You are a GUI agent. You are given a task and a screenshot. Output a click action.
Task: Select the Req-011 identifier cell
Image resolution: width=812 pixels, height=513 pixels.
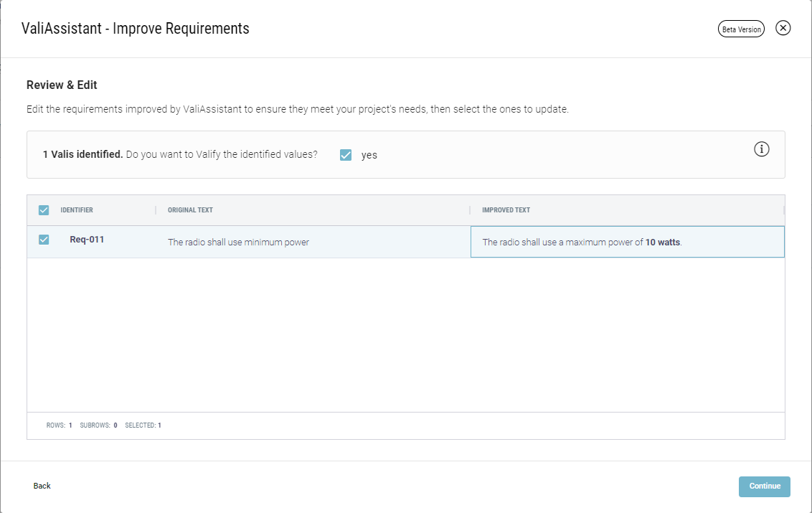pyautogui.click(x=87, y=240)
